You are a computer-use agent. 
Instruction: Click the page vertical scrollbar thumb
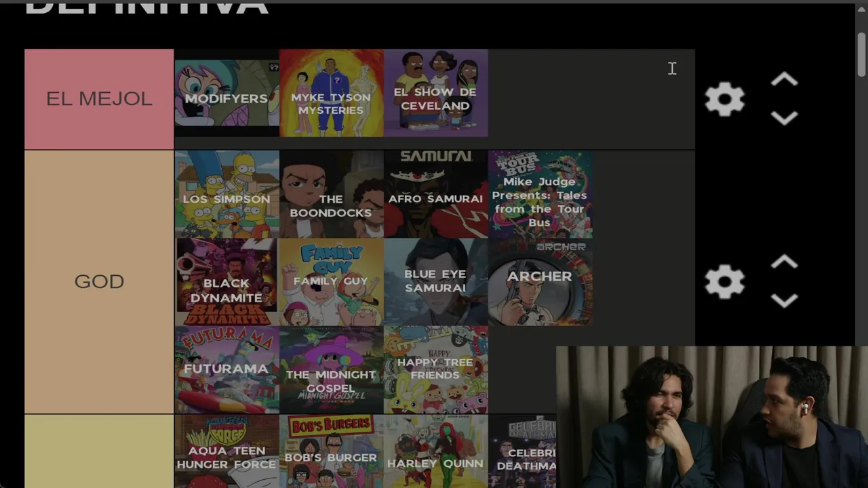861,54
